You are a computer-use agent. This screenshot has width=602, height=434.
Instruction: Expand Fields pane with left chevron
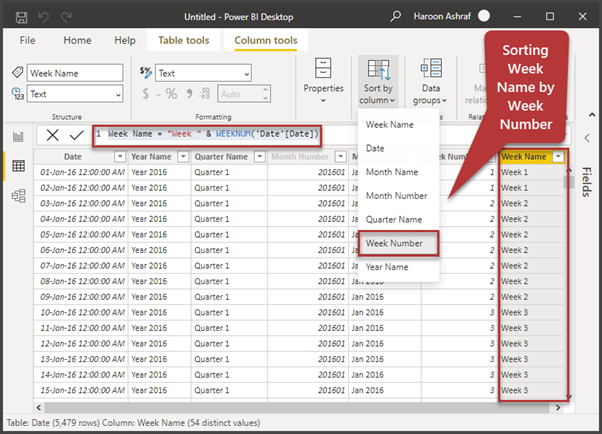[x=587, y=138]
